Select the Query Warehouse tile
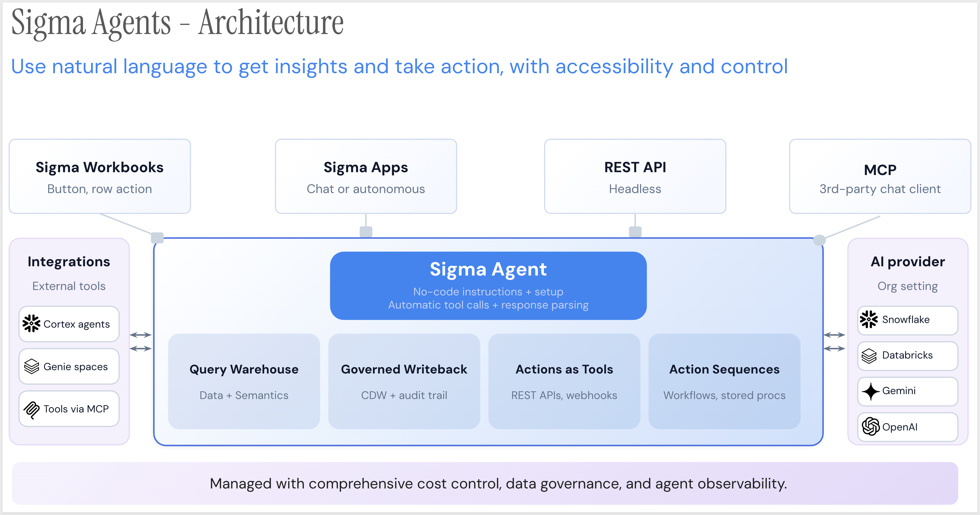Screen dimensions: 980x515 click(x=244, y=381)
